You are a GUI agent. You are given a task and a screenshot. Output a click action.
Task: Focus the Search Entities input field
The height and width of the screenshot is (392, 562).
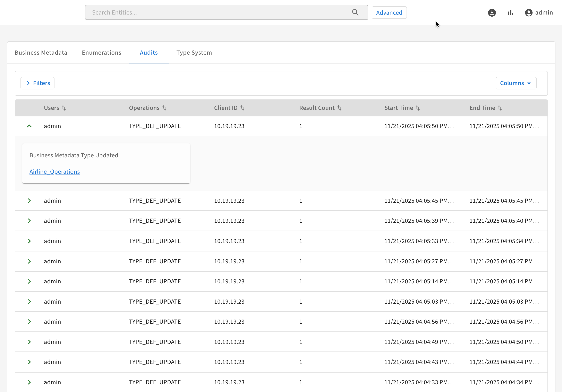[218, 12]
